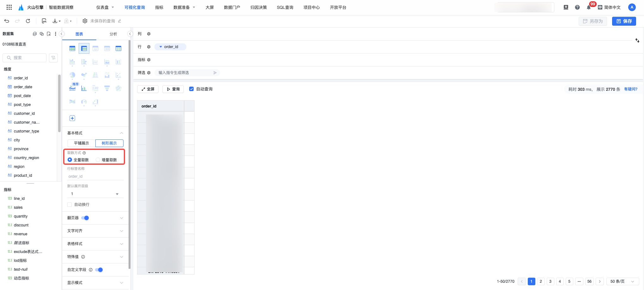Open settings gear for 筛选 shelf
Viewport: 644px width, 290px height.
click(149, 73)
